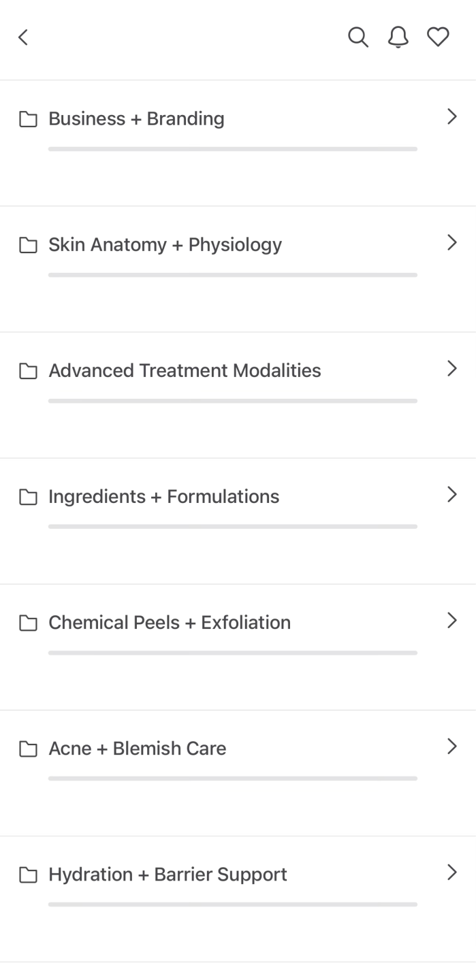Expand the Hydration + Barrier Support chevron

[451, 872]
